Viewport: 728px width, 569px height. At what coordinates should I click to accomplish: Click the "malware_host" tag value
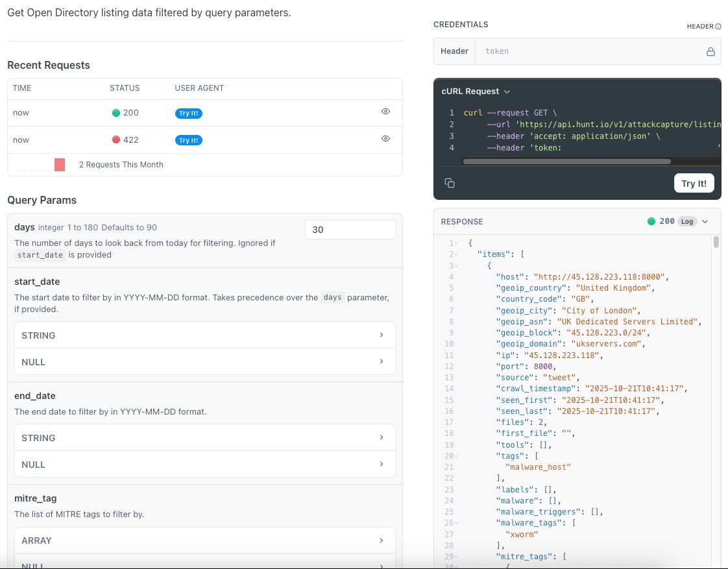coord(538,467)
